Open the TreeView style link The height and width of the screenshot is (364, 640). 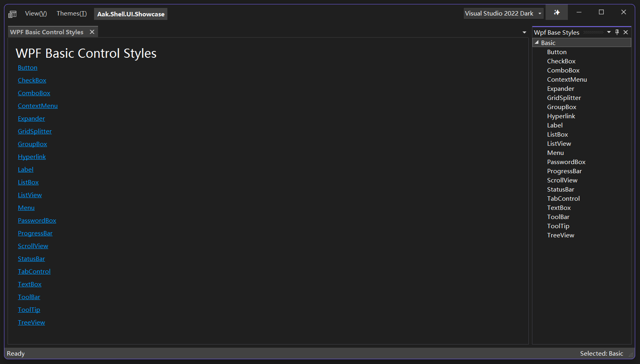point(31,322)
